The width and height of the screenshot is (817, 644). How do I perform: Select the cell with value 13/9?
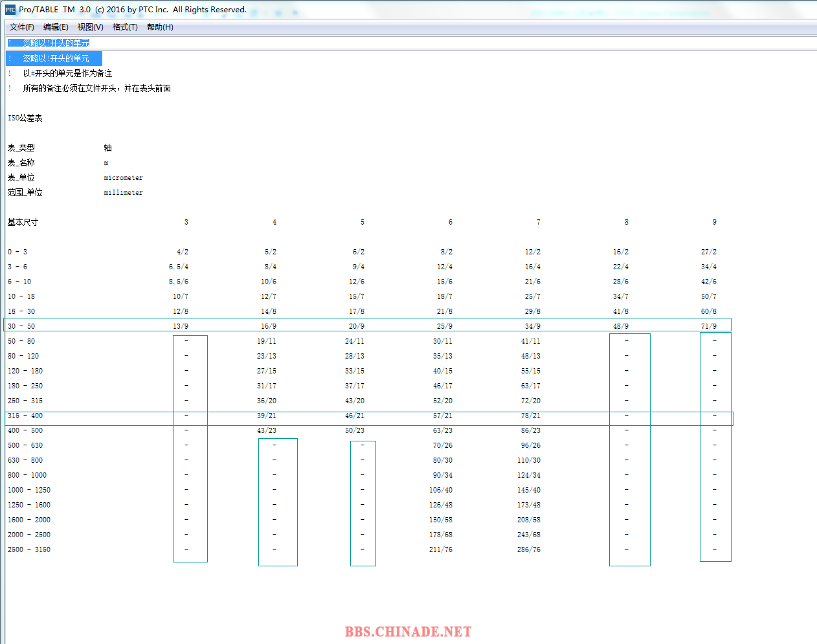point(181,326)
